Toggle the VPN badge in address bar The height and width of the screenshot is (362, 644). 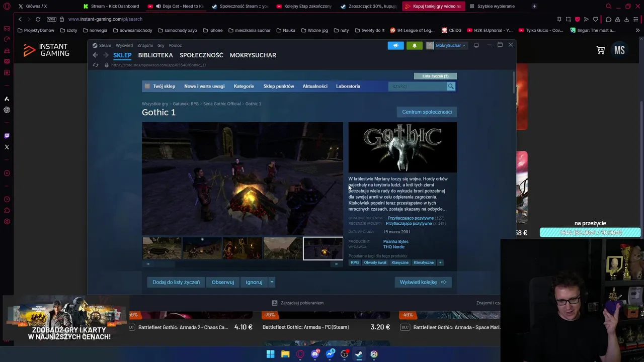(x=51, y=19)
